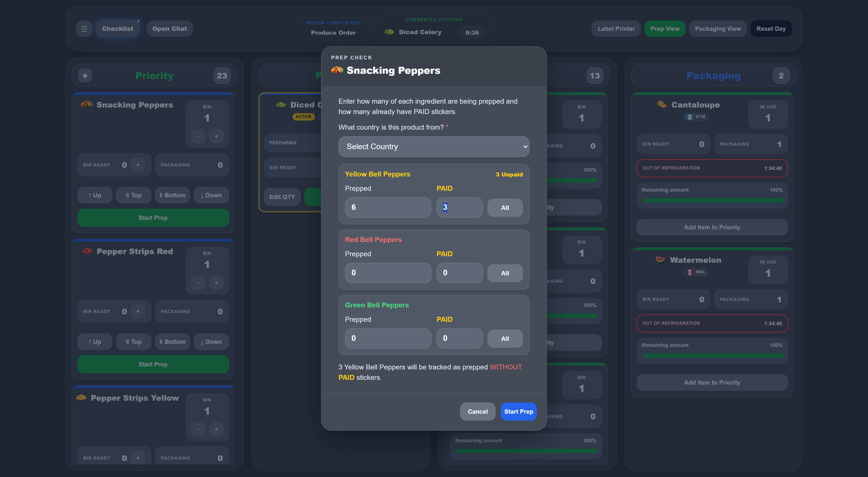The width and height of the screenshot is (868, 477).
Task: Move Pepper Strips Red to Bottom
Action: coord(172,342)
